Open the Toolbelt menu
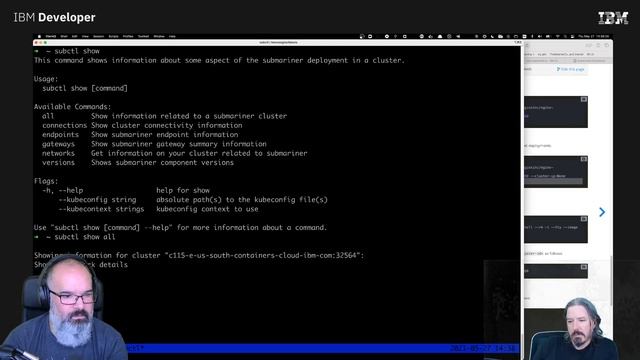The height and width of the screenshot is (360, 640). [x=143, y=36]
